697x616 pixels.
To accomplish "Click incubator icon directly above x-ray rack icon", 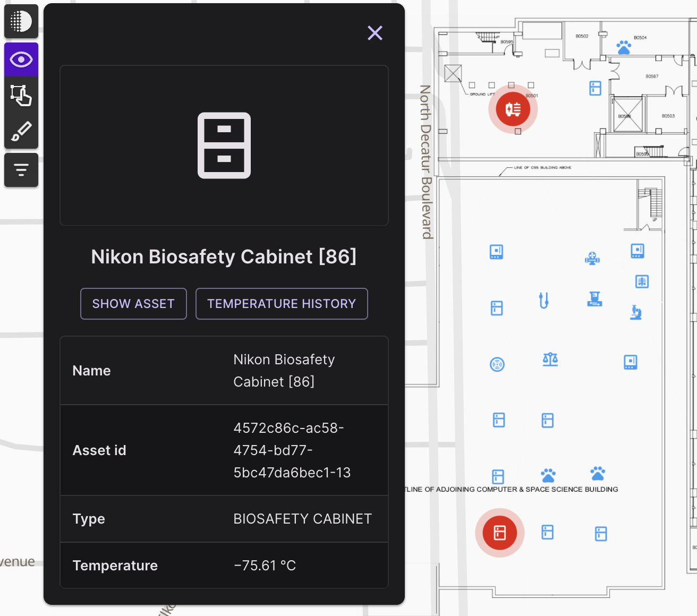I will 637,251.
